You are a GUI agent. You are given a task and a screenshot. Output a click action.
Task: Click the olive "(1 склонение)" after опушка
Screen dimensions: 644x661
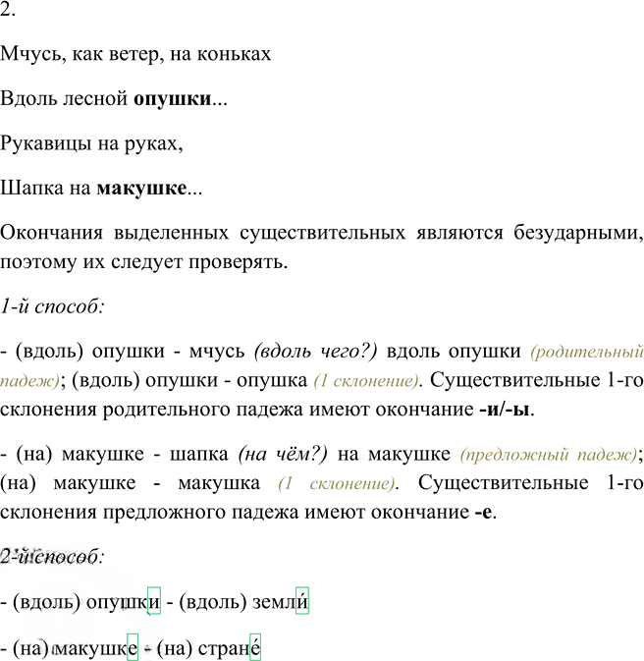[x=366, y=381]
